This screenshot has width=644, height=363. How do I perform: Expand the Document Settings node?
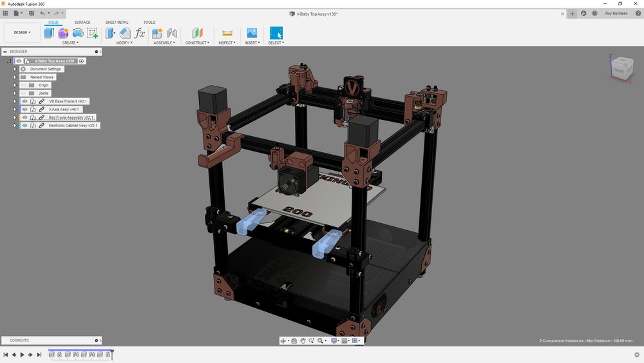(x=15, y=69)
